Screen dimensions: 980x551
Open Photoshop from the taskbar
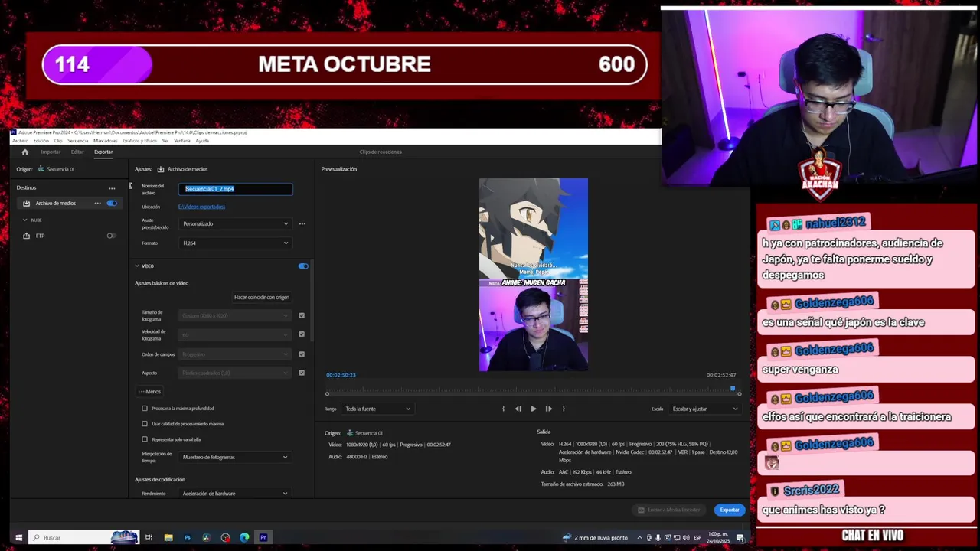tap(188, 537)
